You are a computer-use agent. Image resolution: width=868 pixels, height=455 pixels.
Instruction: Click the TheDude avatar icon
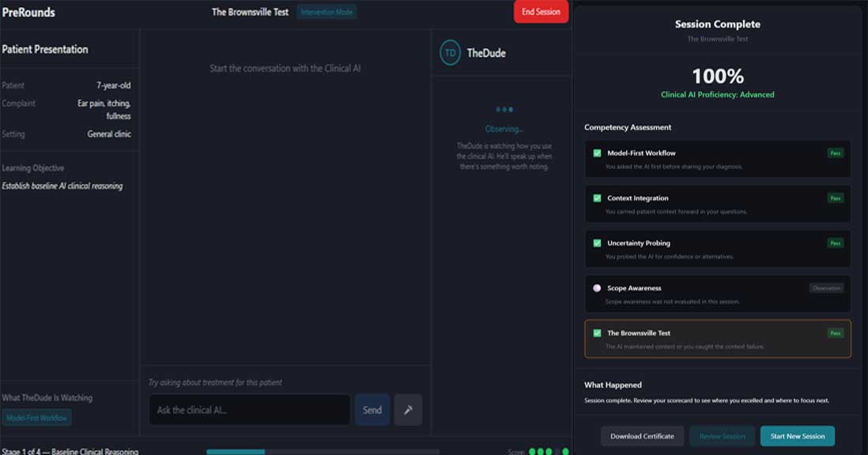point(449,53)
